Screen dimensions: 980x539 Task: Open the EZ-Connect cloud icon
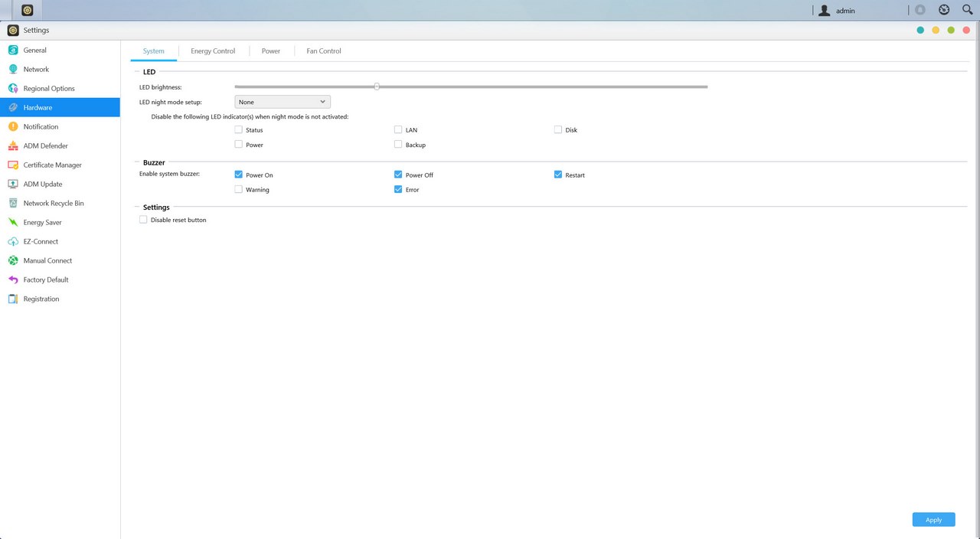[13, 241]
